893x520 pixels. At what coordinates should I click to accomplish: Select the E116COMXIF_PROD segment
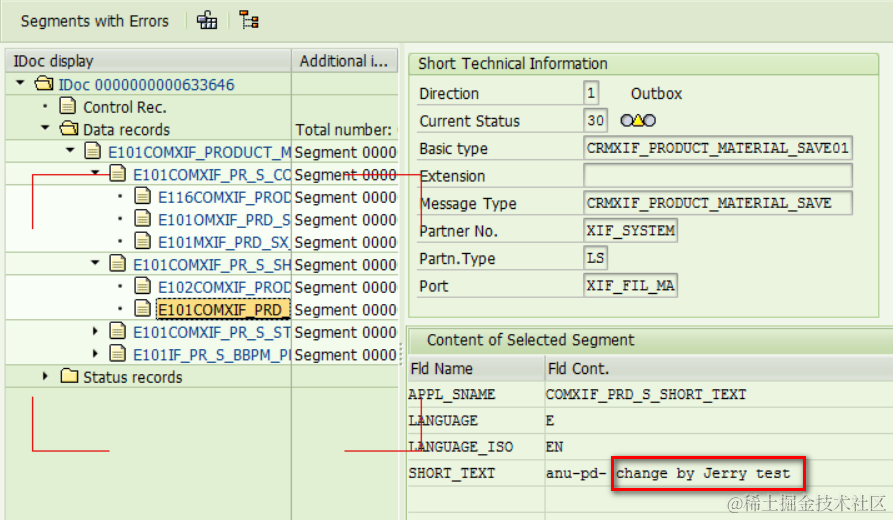[224, 198]
